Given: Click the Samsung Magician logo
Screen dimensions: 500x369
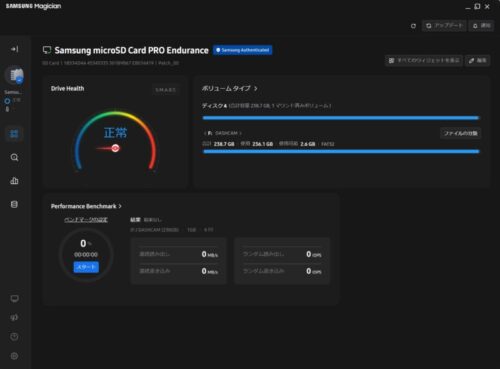Looking at the screenshot, I should pyautogui.click(x=33, y=6).
